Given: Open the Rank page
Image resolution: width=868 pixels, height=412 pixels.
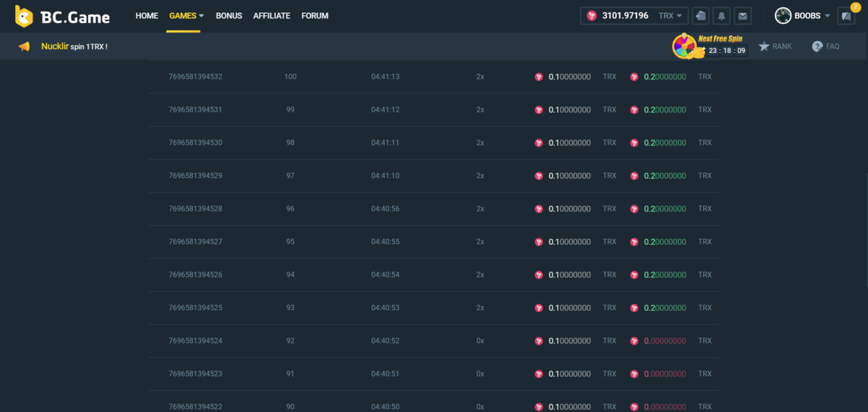Looking at the screenshot, I should (x=775, y=46).
